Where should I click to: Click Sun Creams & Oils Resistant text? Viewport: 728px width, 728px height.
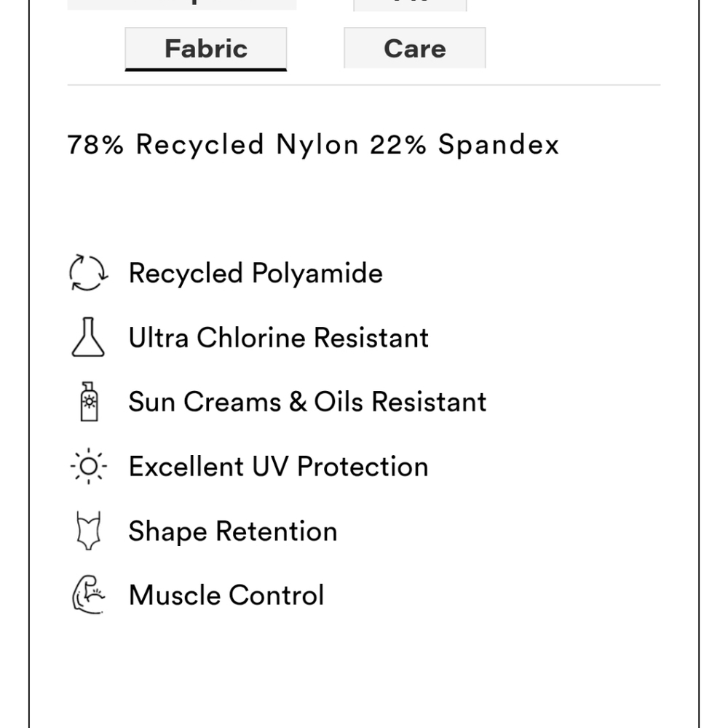point(307,402)
